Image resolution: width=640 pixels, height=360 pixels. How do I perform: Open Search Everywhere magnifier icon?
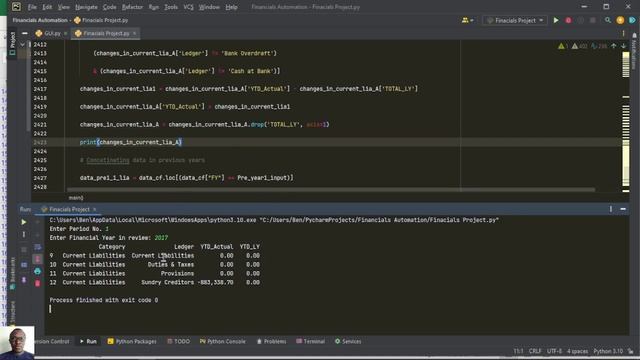click(608, 20)
